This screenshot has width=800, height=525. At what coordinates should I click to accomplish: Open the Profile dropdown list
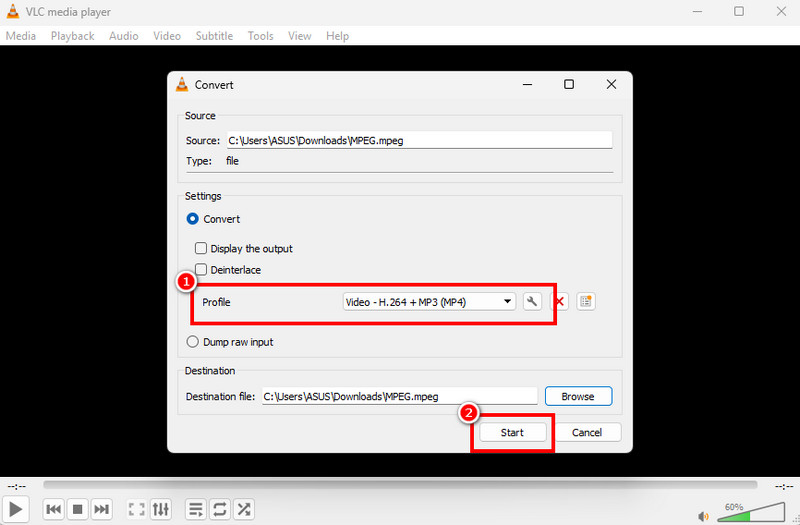tap(429, 302)
